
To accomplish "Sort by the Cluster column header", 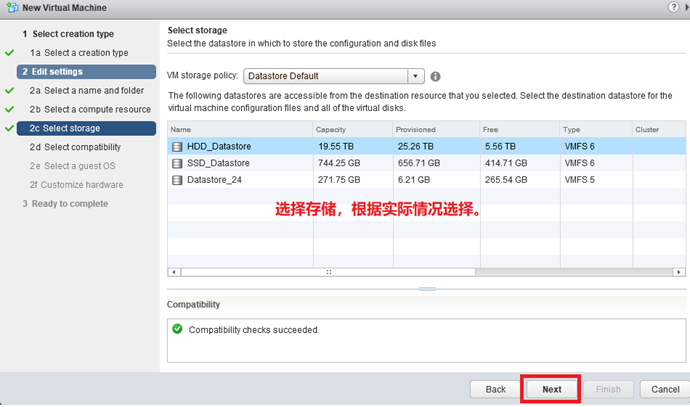I will click(659, 130).
